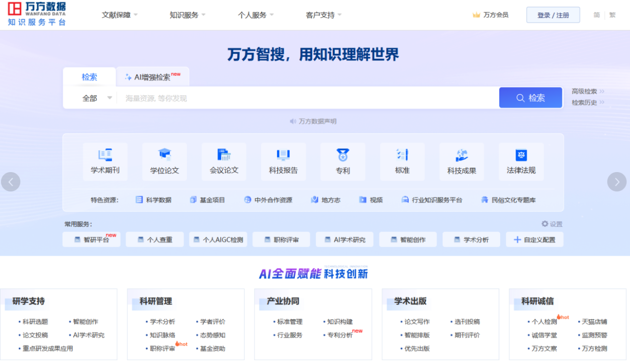The image size is (630, 364).
Task: Open 学术分析 common service button
Action: (471, 240)
